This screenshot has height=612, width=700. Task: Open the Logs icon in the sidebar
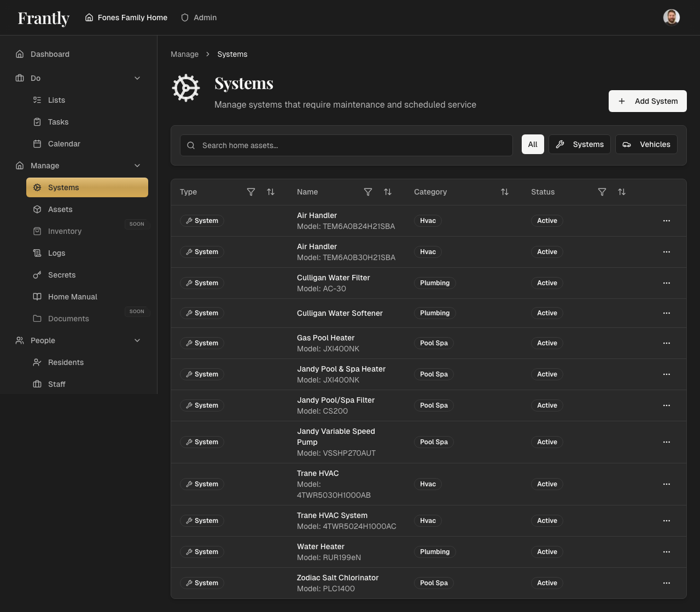tap(37, 253)
